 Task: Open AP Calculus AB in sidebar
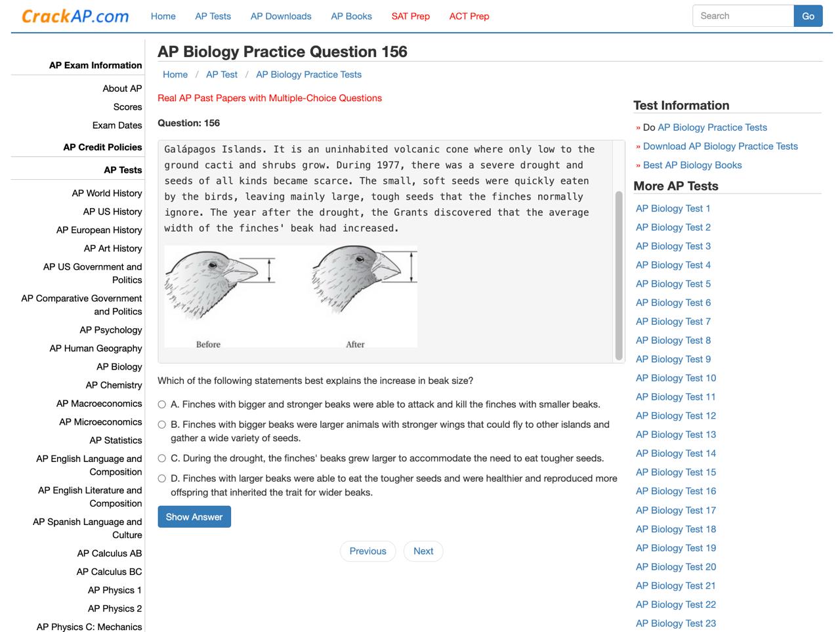pyautogui.click(x=110, y=553)
